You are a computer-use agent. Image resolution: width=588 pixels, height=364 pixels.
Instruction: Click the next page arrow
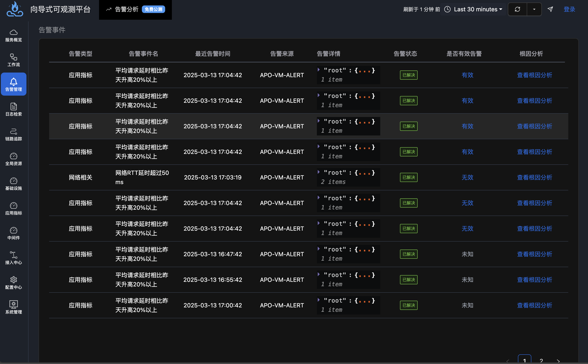(x=558, y=361)
